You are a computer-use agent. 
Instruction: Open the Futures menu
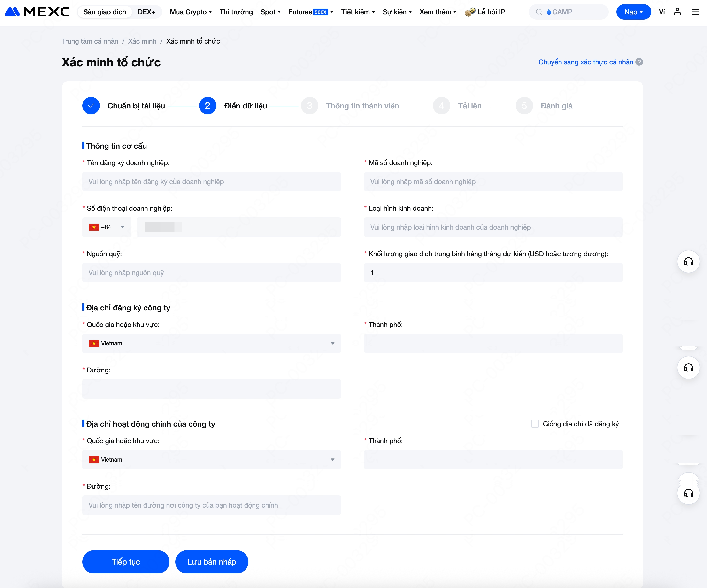(311, 12)
